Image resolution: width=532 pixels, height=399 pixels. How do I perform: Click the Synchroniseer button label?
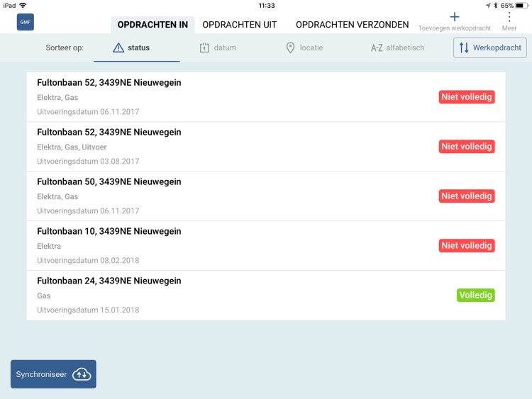click(x=41, y=374)
